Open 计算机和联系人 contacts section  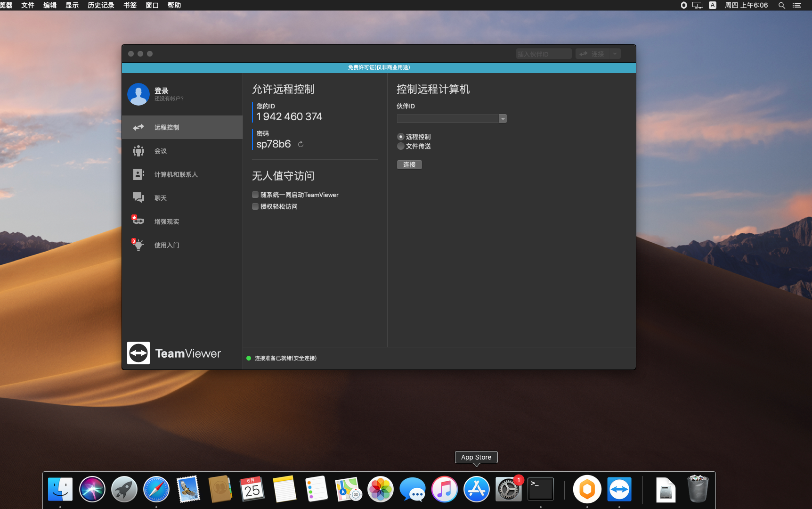coord(182,174)
